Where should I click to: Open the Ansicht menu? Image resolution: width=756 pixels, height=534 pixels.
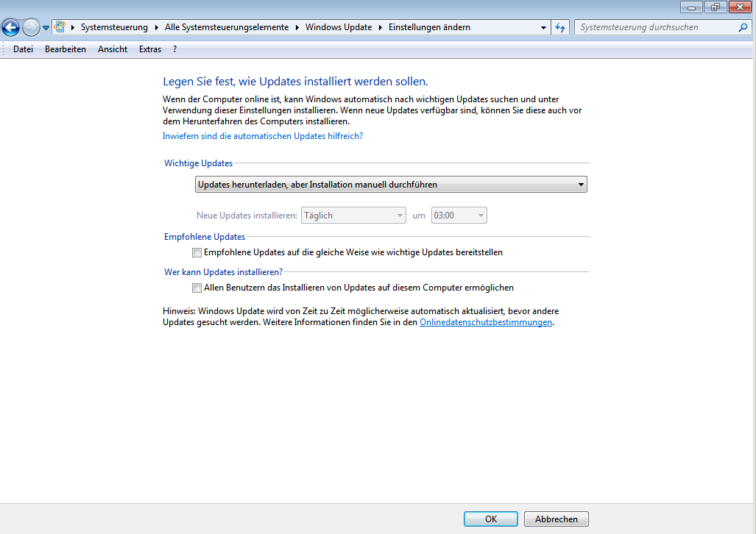click(x=113, y=49)
